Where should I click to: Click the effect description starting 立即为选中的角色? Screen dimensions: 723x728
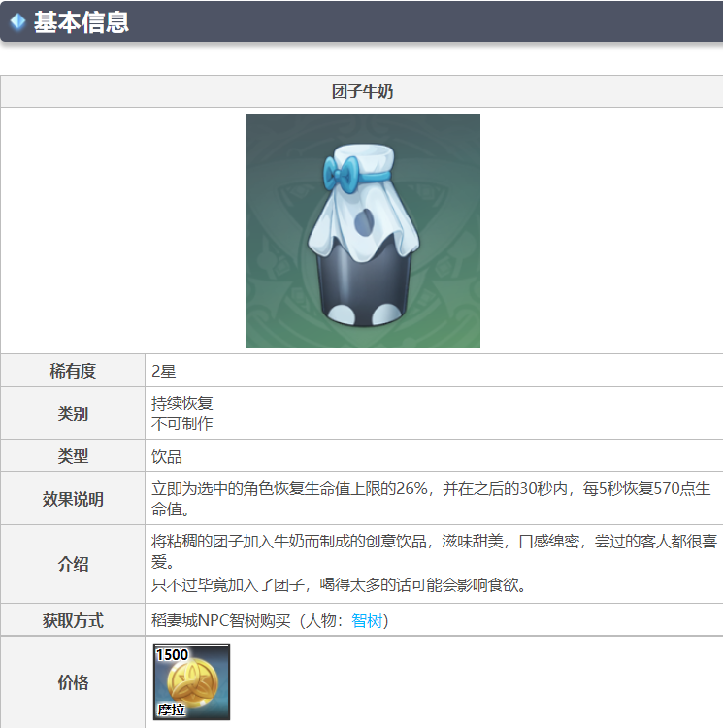(x=431, y=499)
